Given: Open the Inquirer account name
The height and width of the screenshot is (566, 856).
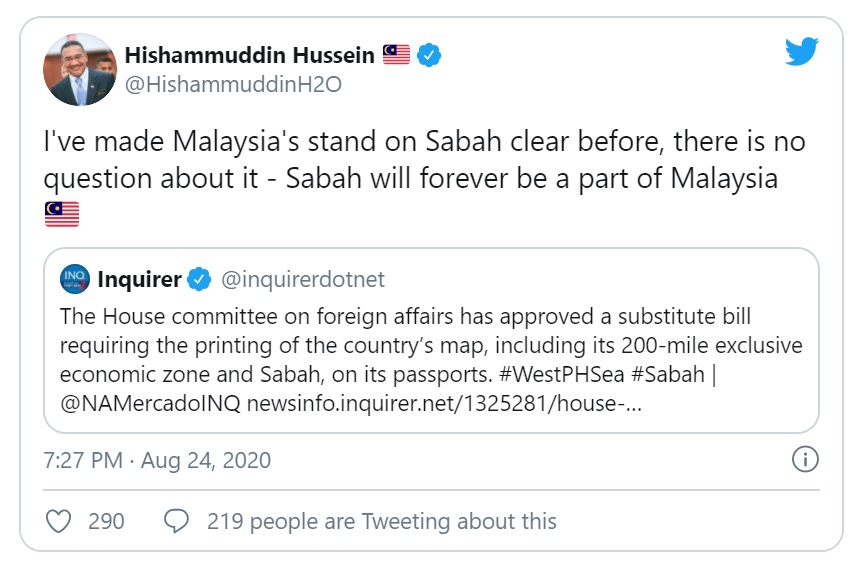Looking at the screenshot, I should coord(139,279).
